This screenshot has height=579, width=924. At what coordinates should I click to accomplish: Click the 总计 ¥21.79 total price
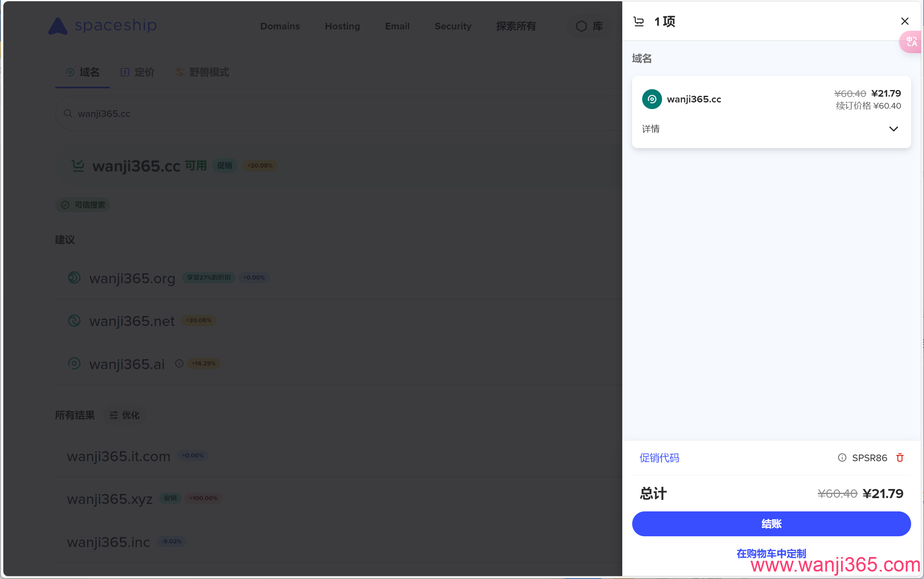tap(883, 494)
